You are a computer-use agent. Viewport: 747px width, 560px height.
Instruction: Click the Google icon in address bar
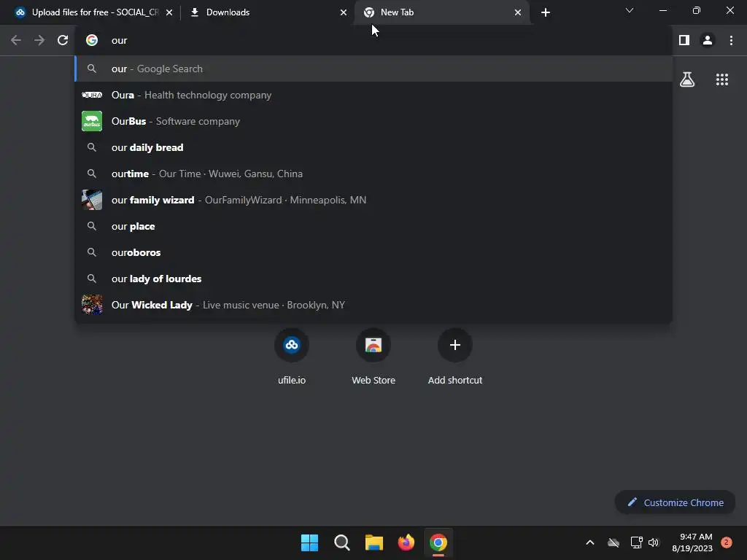(92, 41)
